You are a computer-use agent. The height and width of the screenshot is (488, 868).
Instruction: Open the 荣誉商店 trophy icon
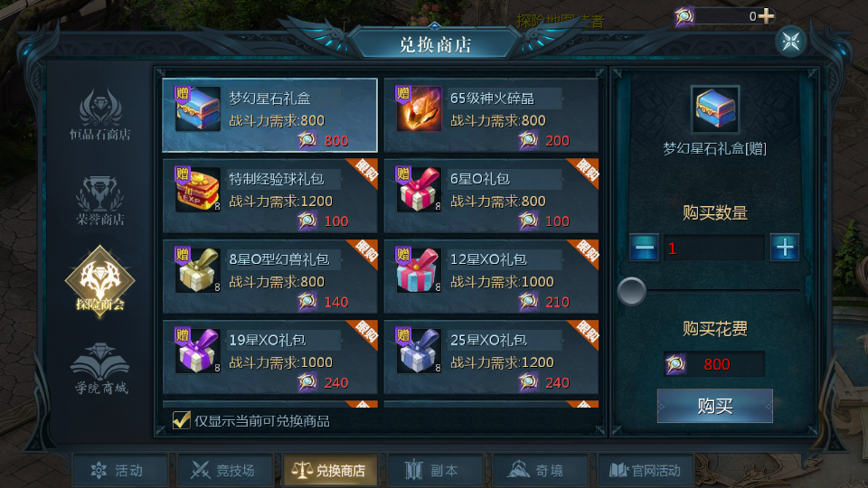[100, 201]
